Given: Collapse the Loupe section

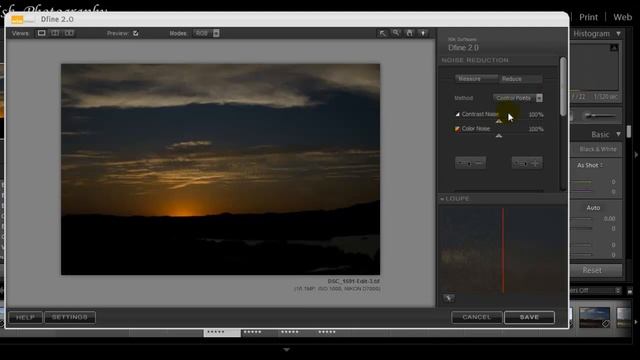Looking at the screenshot, I should [x=442, y=199].
